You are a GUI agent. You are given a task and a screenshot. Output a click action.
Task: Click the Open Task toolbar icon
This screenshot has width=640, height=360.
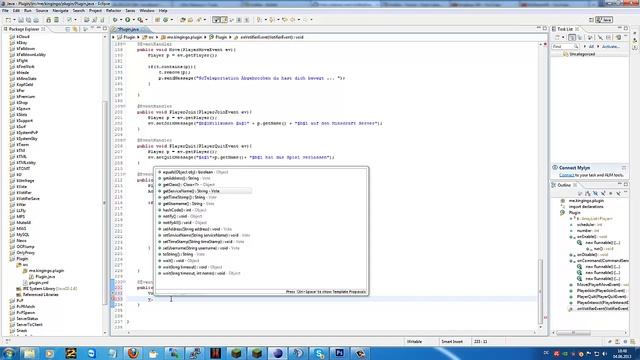tap(190, 20)
